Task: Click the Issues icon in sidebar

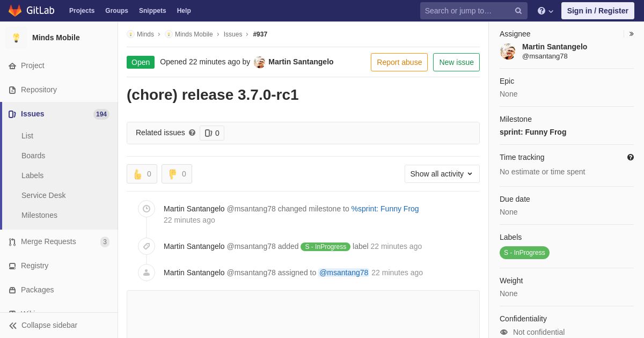Action: (x=12, y=114)
